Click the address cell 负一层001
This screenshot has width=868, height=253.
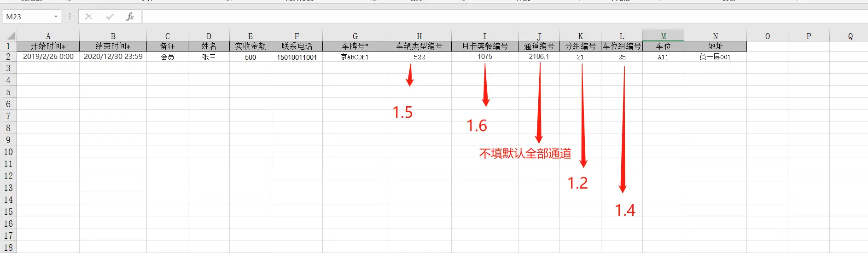pyautogui.click(x=715, y=57)
